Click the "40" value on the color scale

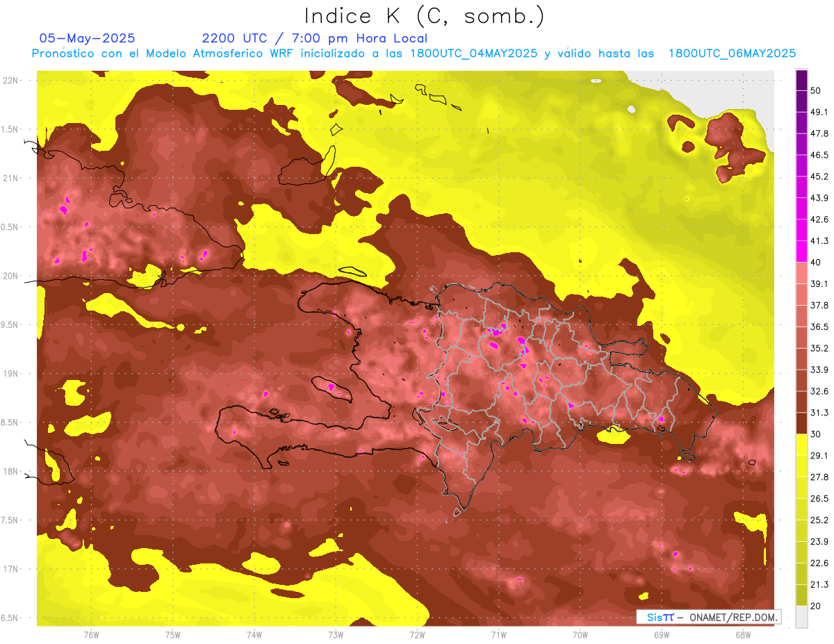click(816, 263)
